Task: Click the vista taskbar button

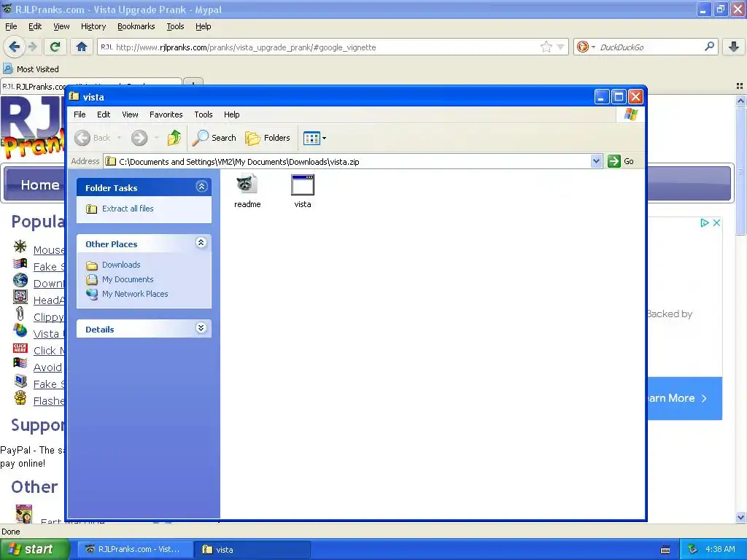Action: (x=253, y=550)
